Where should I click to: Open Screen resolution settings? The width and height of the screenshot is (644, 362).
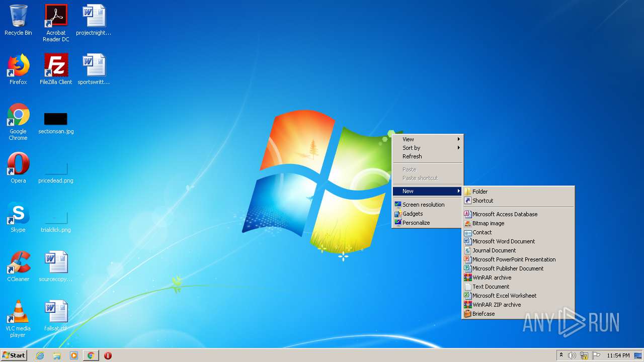click(x=427, y=205)
